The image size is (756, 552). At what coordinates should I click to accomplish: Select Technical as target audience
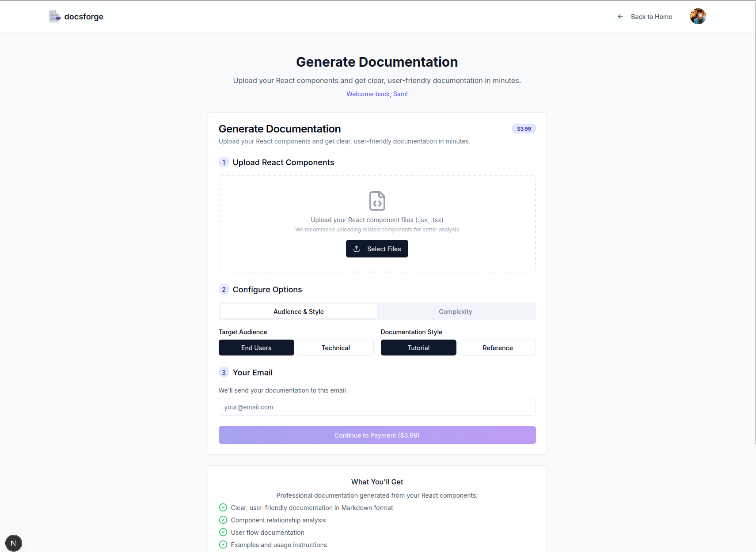click(x=335, y=348)
